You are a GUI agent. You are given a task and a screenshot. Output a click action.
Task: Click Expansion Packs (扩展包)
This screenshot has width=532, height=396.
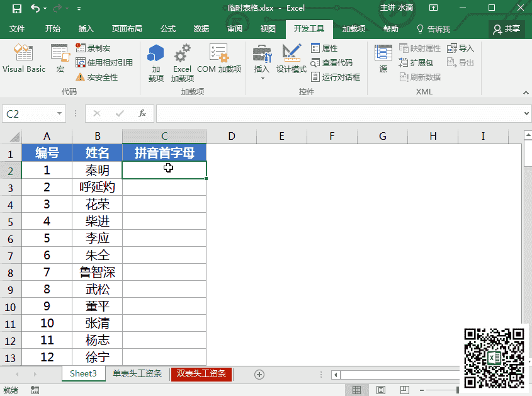(x=416, y=62)
